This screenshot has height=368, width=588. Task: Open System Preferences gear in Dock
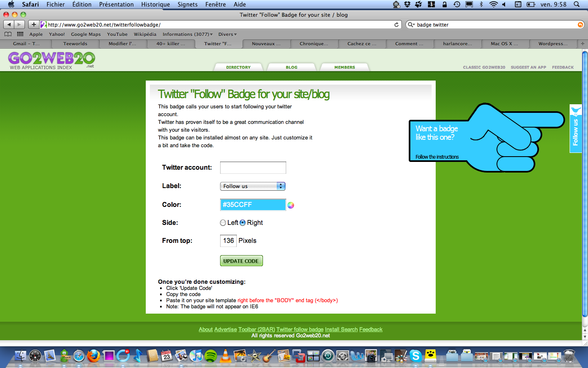pyautogui.click(x=343, y=356)
